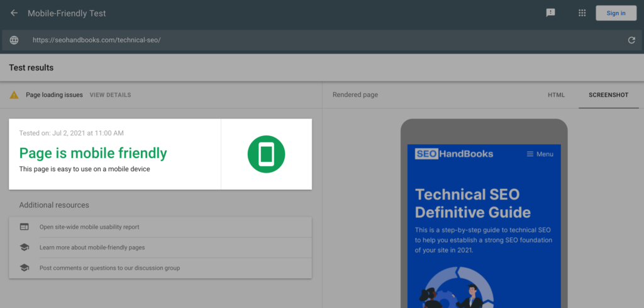
Task: Click the page loading issues warning icon
Action: pyautogui.click(x=14, y=95)
